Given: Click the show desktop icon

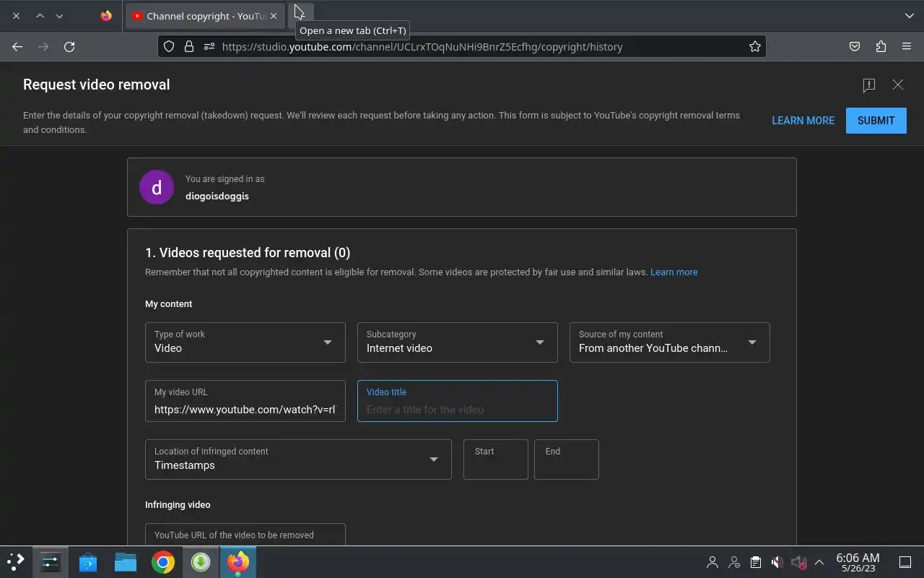Looking at the screenshot, I should 905,562.
